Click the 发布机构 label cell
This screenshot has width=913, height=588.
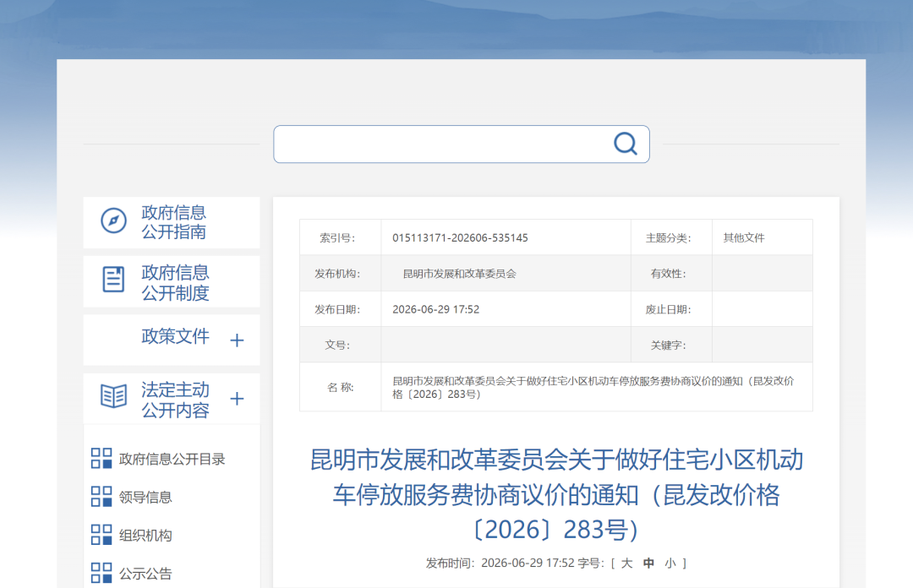340,274
